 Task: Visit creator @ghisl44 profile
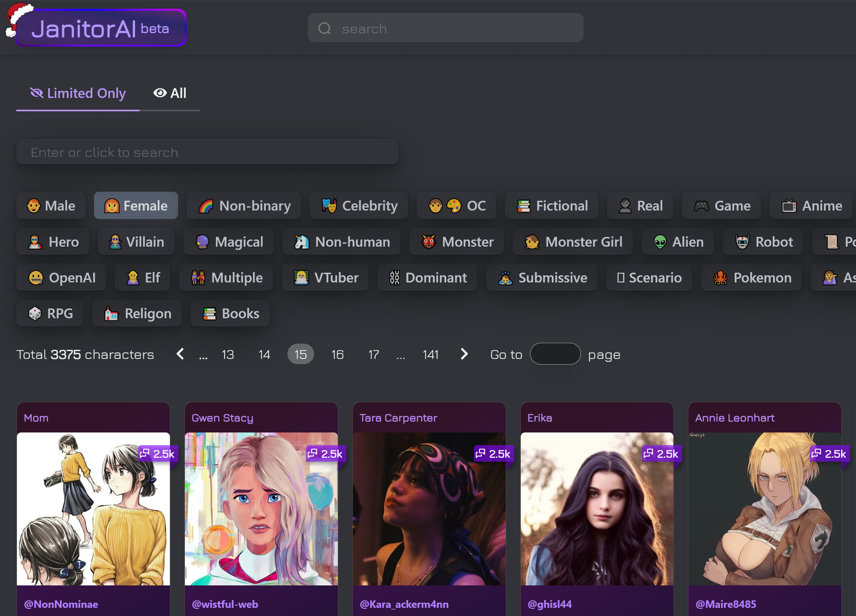coord(549,604)
